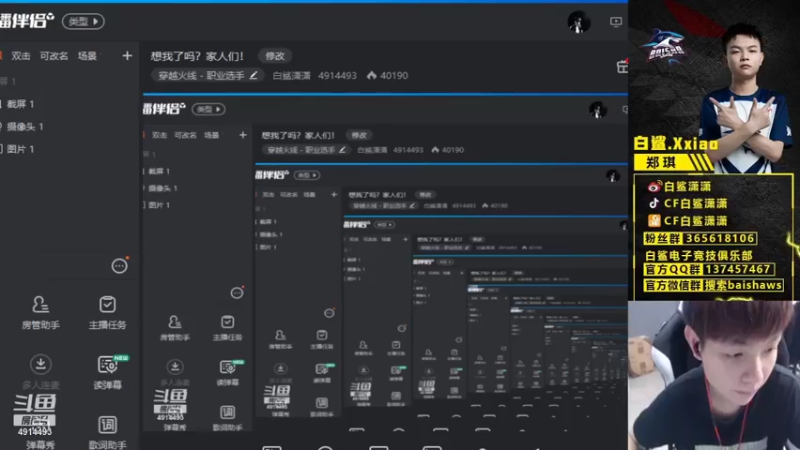Click the avatar in the largest nested preview
This screenshot has width=800, height=450.
tap(597, 110)
